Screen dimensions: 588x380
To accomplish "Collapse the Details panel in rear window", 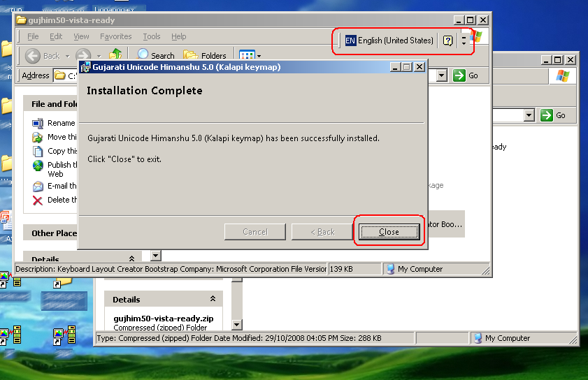I will click(x=213, y=299).
